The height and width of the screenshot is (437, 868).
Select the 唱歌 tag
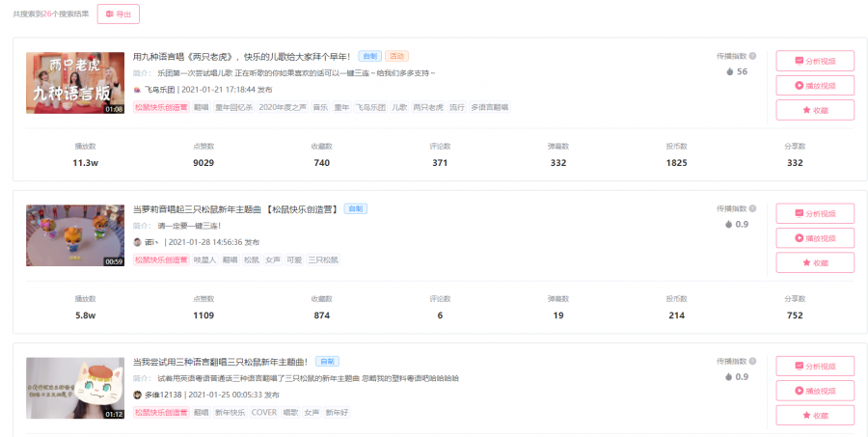pyautogui.click(x=290, y=413)
